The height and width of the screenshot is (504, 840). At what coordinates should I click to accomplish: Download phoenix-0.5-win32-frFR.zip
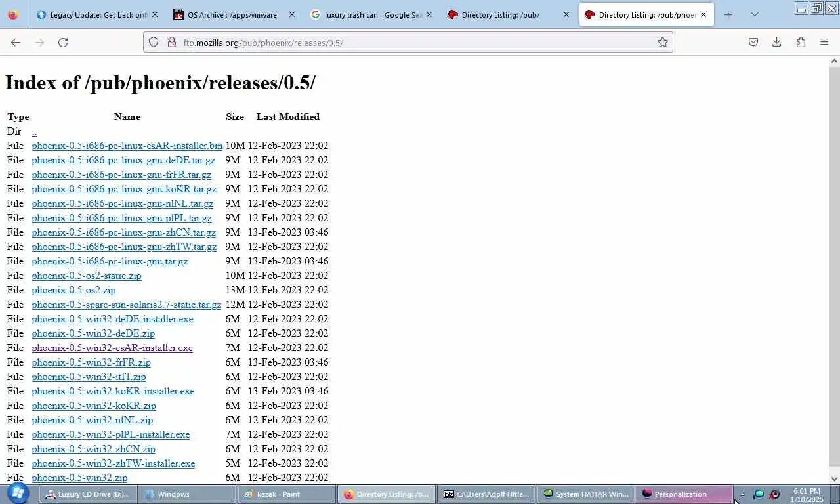[91, 362]
